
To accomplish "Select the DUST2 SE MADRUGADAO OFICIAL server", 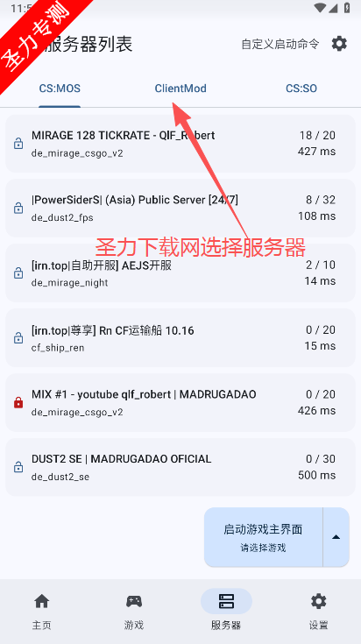I will (180, 467).
